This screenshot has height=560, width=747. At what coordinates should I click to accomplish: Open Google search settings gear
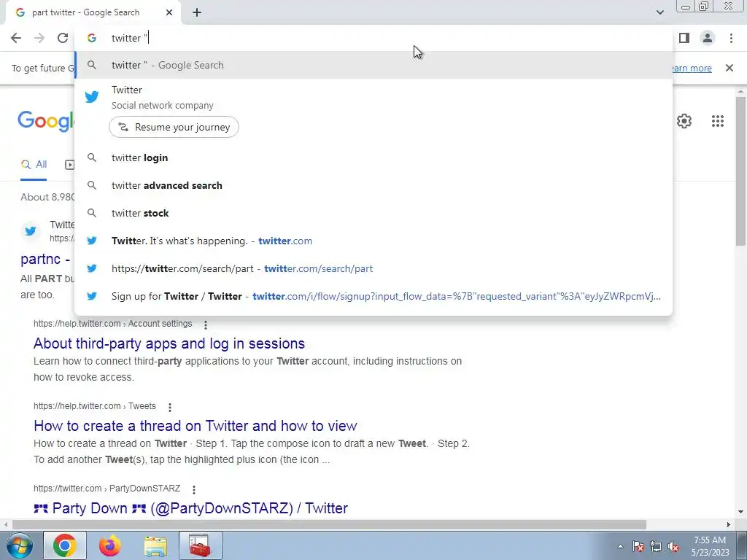pyautogui.click(x=684, y=121)
